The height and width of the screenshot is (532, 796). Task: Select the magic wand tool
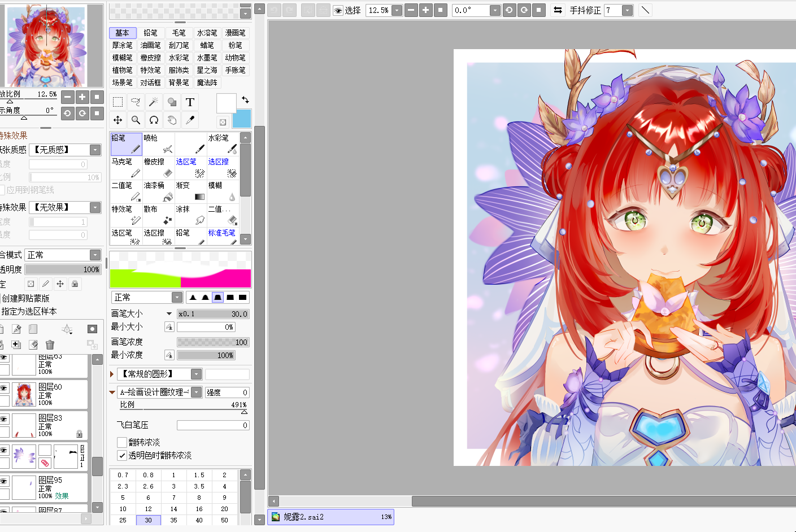click(154, 102)
